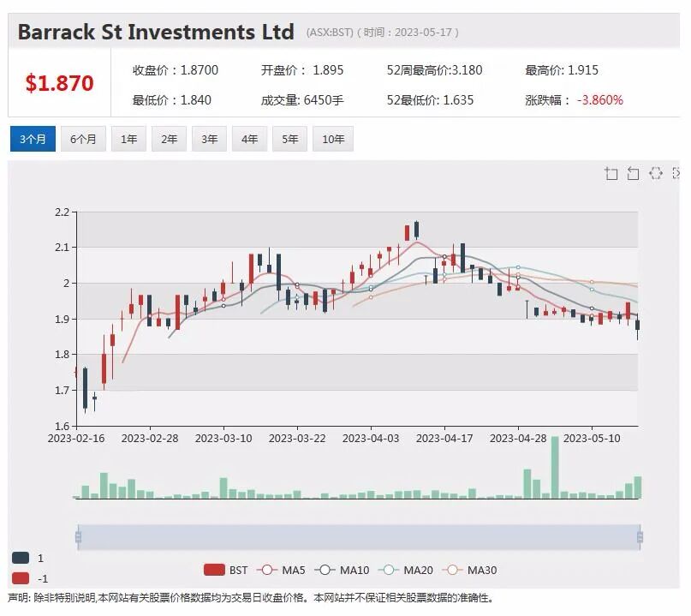Click the 1.6 price axis label
Screen dimensions: 691x616
63,426
